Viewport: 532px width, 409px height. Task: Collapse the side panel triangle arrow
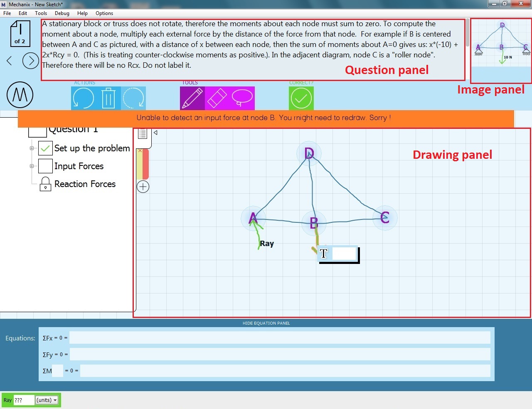pyautogui.click(x=155, y=133)
